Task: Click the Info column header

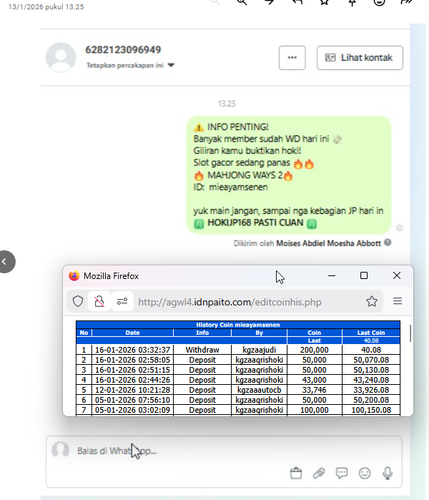Action: pyautogui.click(x=202, y=333)
